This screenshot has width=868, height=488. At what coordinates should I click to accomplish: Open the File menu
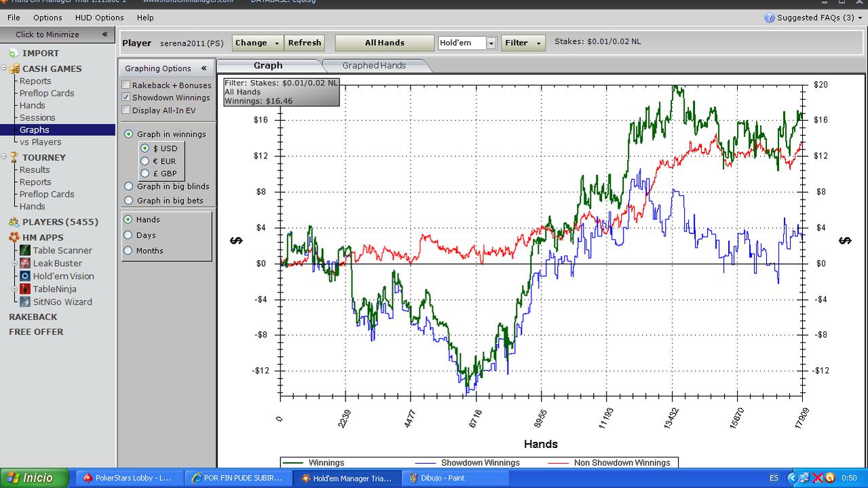coord(14,18)
